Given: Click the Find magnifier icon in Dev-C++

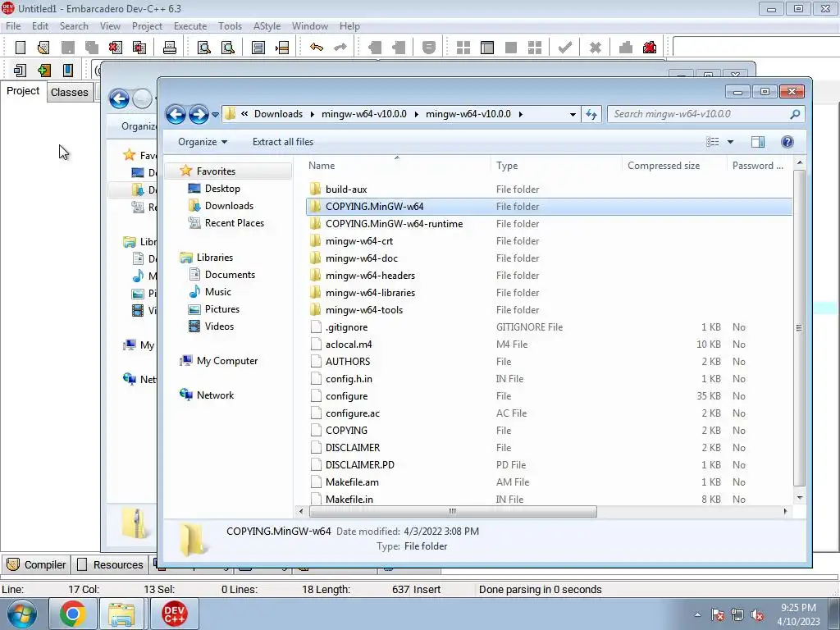Looking at the screenshot, I should click(204, 48).
